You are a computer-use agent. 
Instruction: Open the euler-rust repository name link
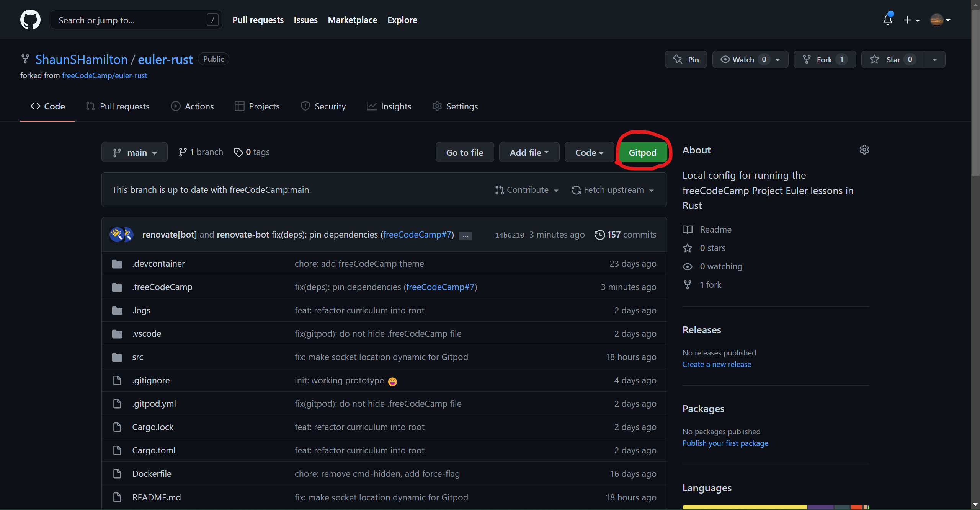pyautogui.click(x=165, y=59)
